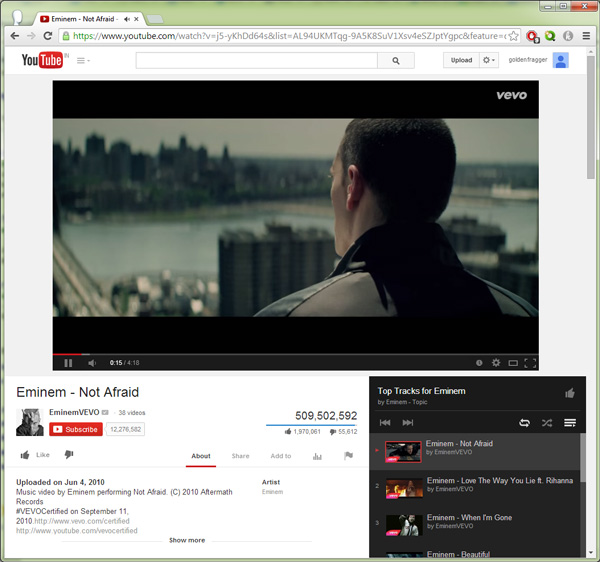
Task: Click the 509,502,592 view count
Action: click(326, 415)
